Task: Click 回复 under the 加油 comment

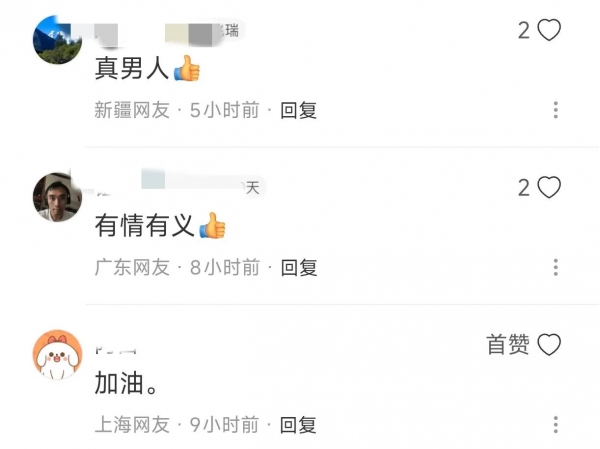Action: tap(298, 425)
